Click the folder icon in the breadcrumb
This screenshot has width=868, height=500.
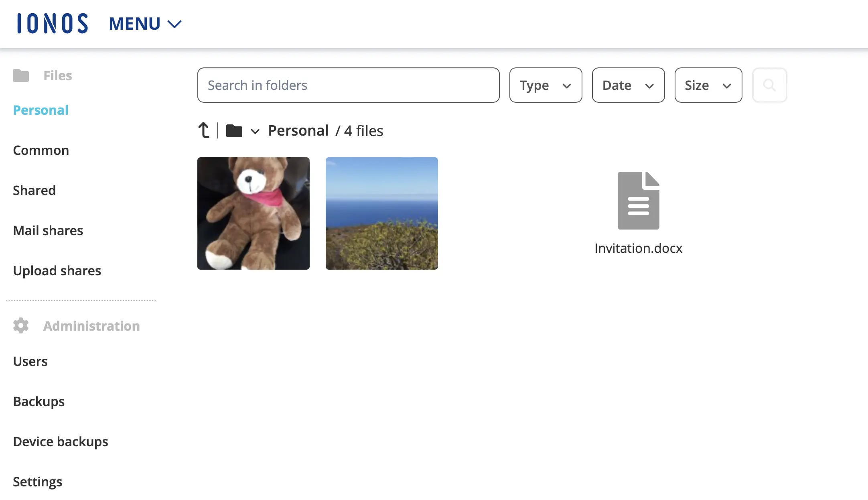coord(234,130)
